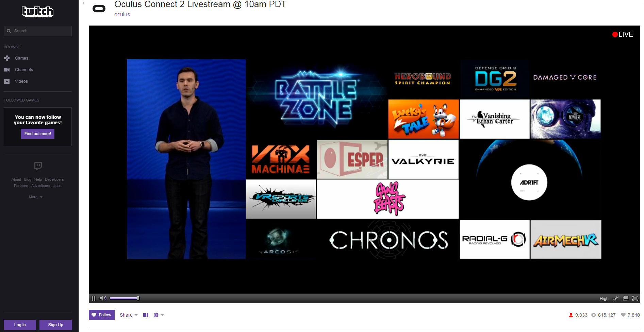Click the 615,127 views count

pyautogui.click(x=607, y=315)
